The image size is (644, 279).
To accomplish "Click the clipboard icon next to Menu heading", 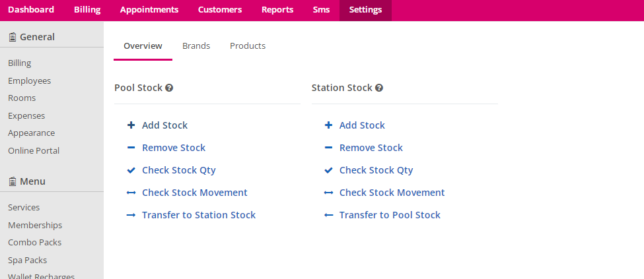I will (13, 181).
